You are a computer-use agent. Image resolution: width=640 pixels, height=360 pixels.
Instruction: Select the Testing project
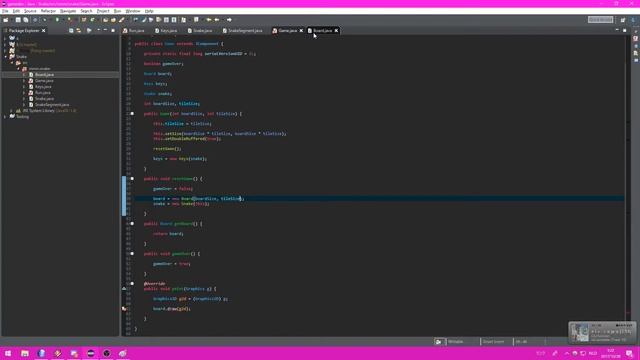[22, 117]
